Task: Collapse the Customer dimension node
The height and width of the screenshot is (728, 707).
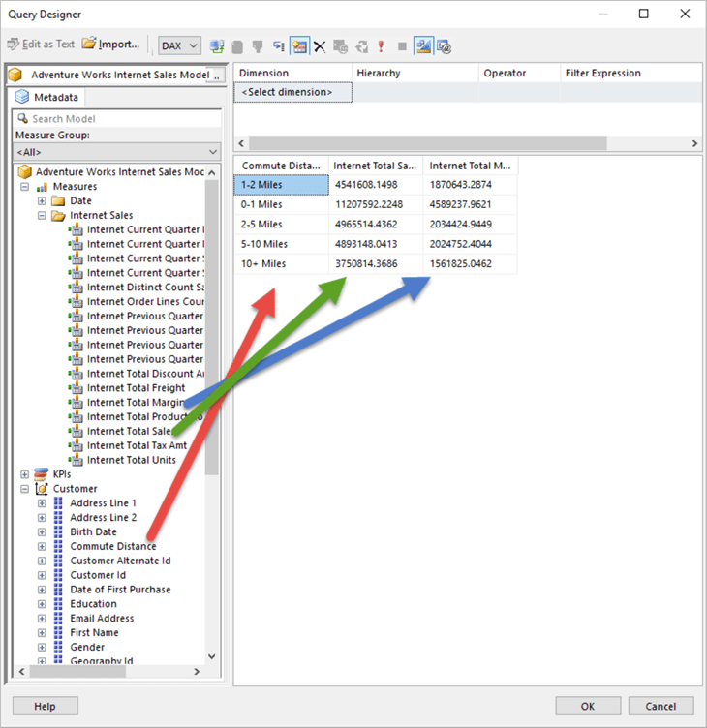Action: (25, 489)
